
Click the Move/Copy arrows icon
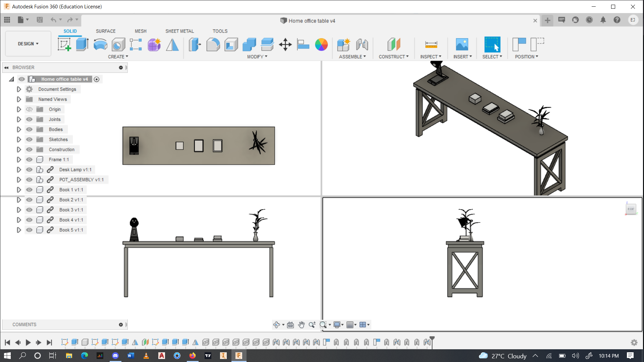pyautogui.click(x=285, y=44)
